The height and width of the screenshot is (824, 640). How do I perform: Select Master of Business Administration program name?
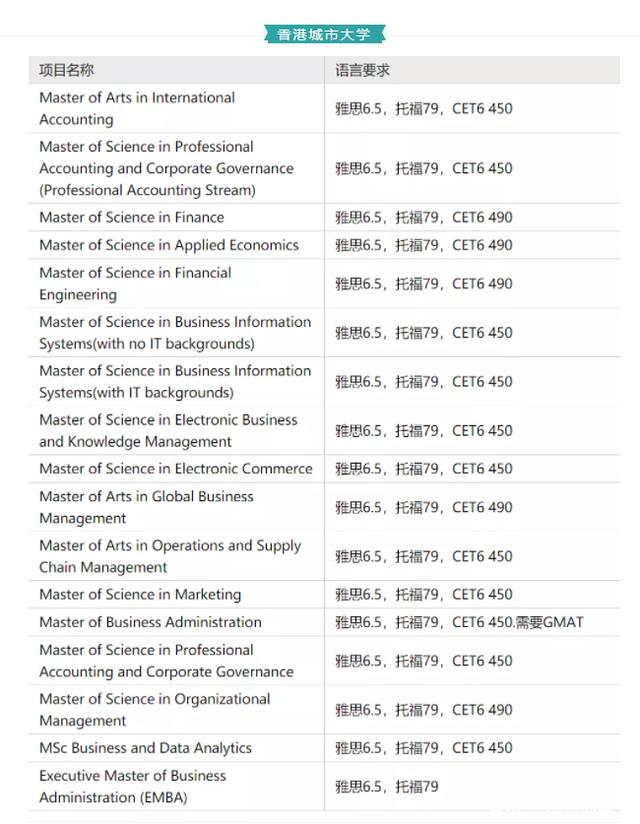click(x=150, y=622)
